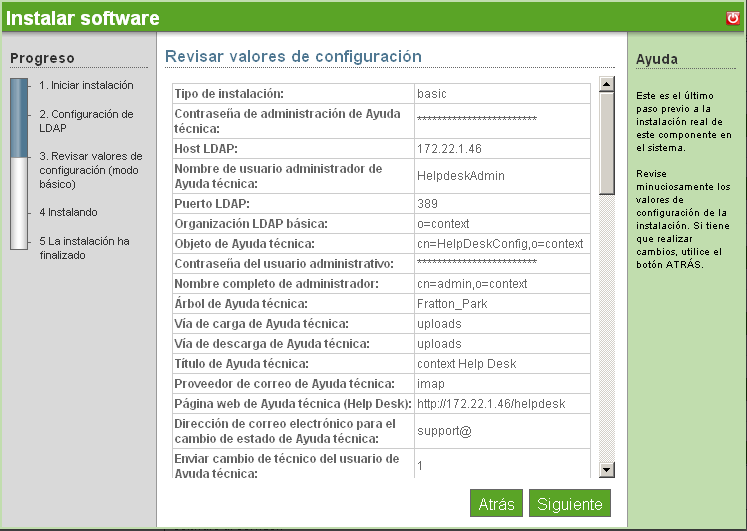Click the Atrás button
Image resolution: width=747 pixels, height=531 pixels.
[496, 503]
